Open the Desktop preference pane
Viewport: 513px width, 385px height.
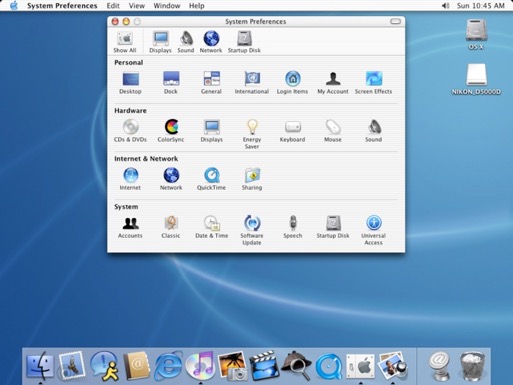[x=130, y=83]
